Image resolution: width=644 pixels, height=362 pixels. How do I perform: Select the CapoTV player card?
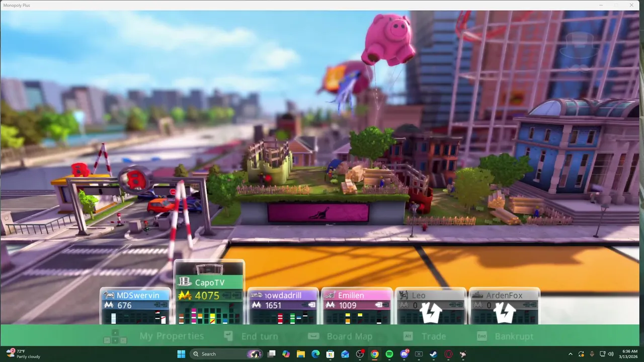tap(209, 293)
